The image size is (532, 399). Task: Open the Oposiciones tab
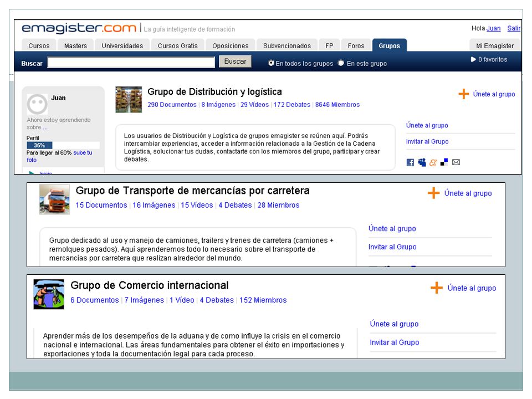pos(231,45)
